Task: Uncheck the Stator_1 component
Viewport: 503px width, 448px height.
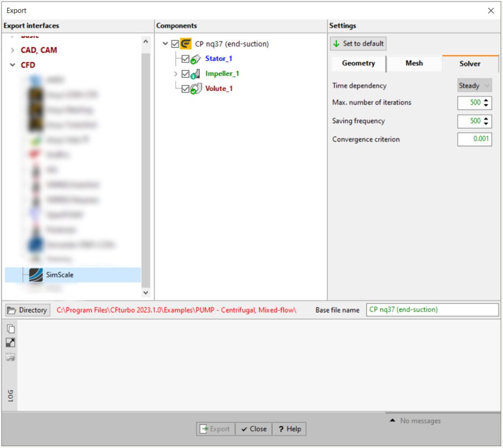Action: pos(185,58)
